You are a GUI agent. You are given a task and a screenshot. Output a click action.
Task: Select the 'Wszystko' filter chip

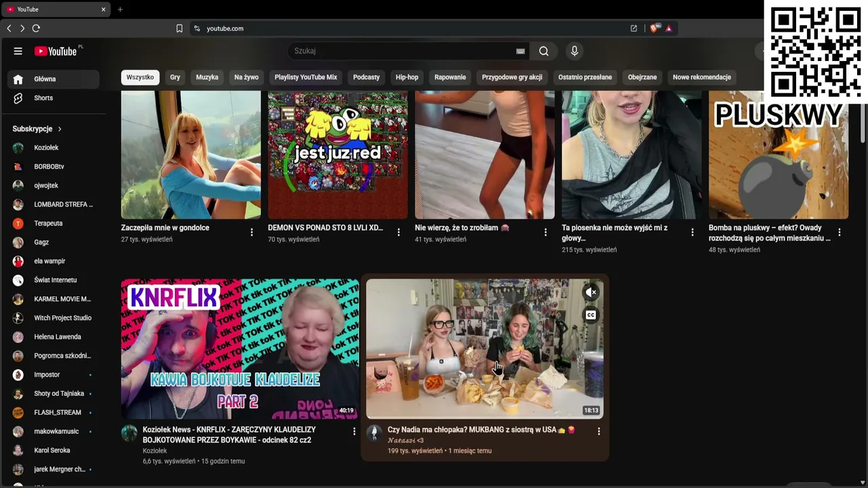pos(140,77)
